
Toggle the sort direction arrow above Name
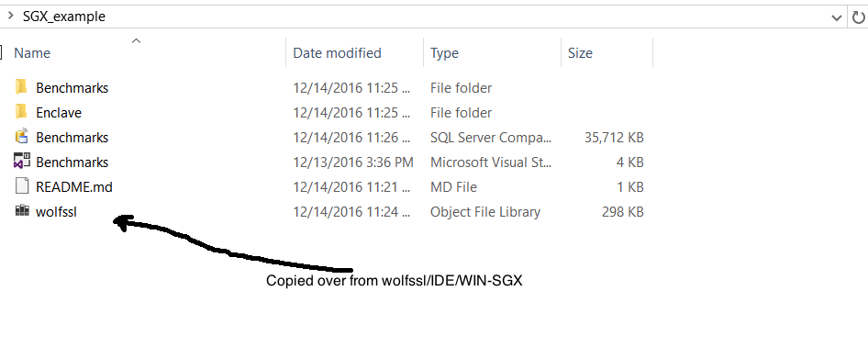(x=136, y=40)
